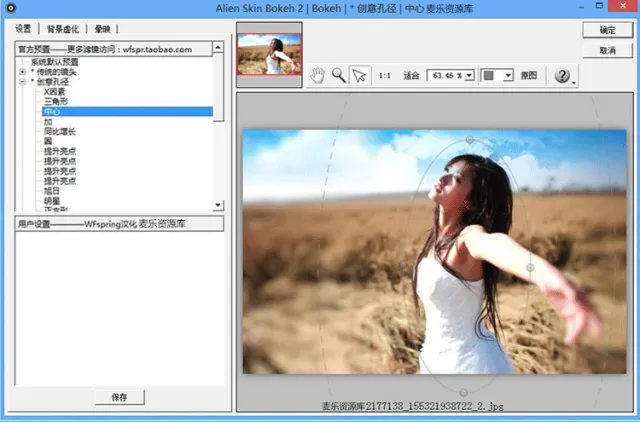The width and height of the screenshot is (640, 422).
Task: Open the gray preview background color dropdown
Action: [x=508, y=76]
